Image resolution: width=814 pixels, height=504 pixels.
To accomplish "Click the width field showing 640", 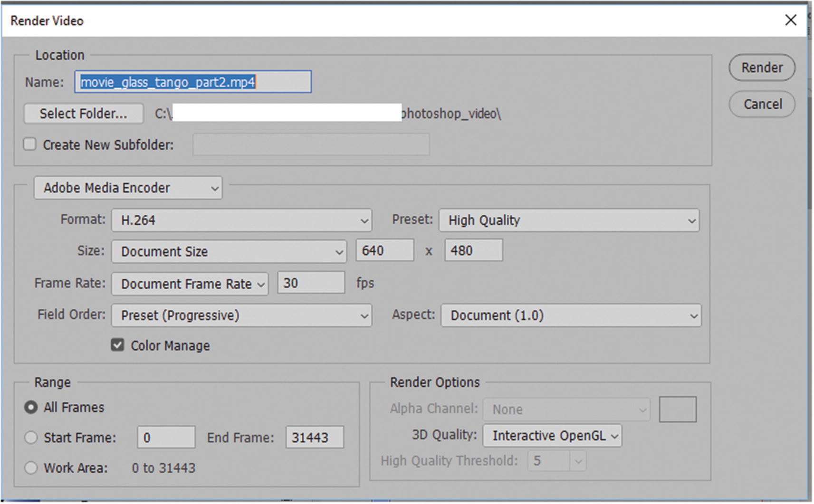I will pyautogui.click(x=385, y=250).
